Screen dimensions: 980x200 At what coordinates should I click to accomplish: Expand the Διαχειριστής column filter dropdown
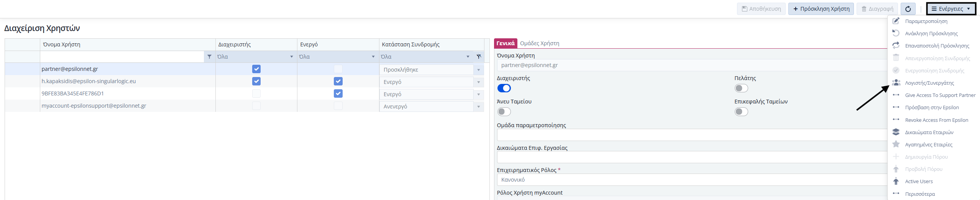point(292,57)
